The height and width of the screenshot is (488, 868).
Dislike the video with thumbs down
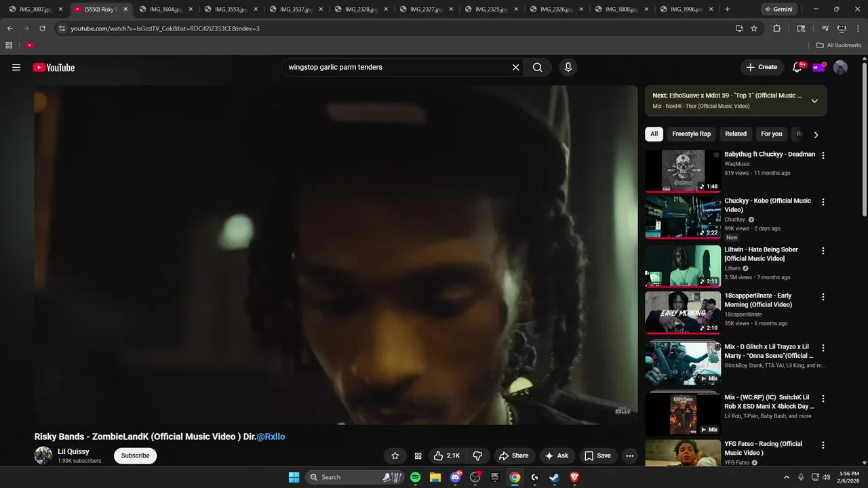tap(477, 455)
